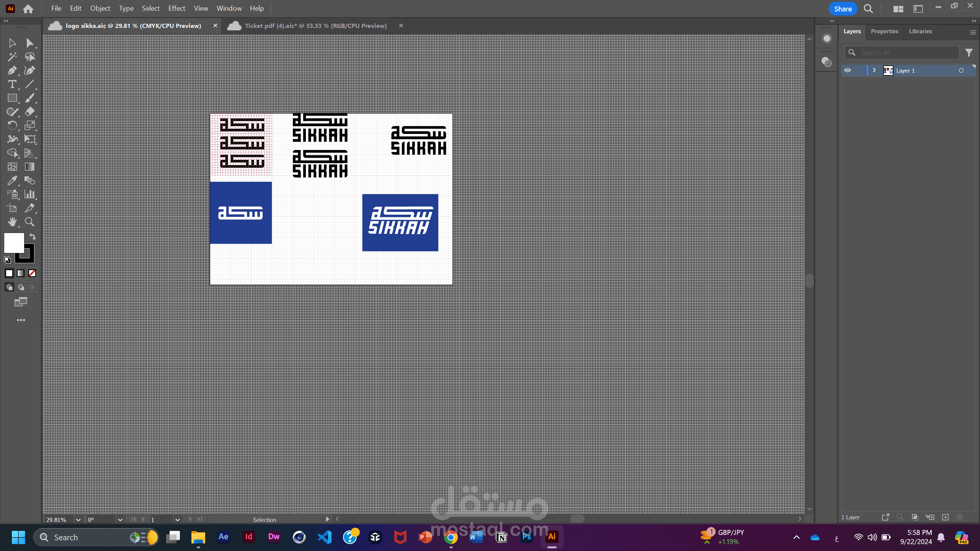
Task: Click the white Fill color swatch
Action: click(x=14, y=243)
